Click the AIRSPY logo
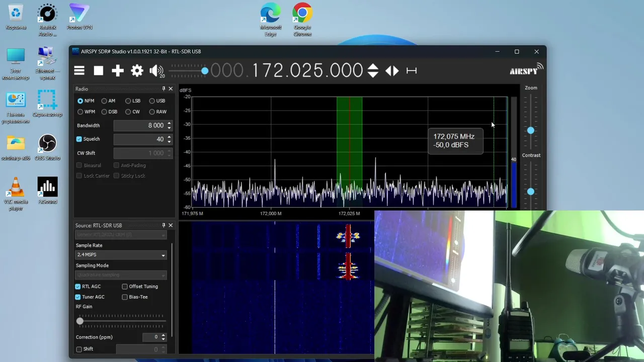 pyautogui.click(x=526, y=69)
